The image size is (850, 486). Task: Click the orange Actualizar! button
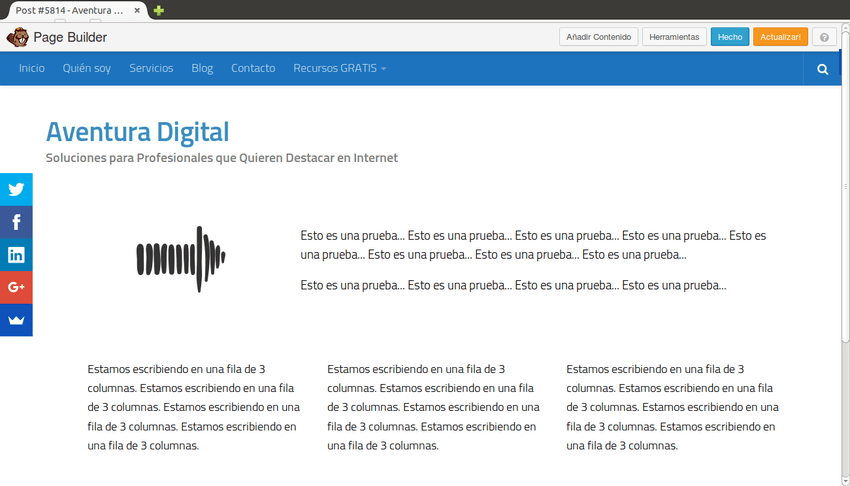pos(780,37)
